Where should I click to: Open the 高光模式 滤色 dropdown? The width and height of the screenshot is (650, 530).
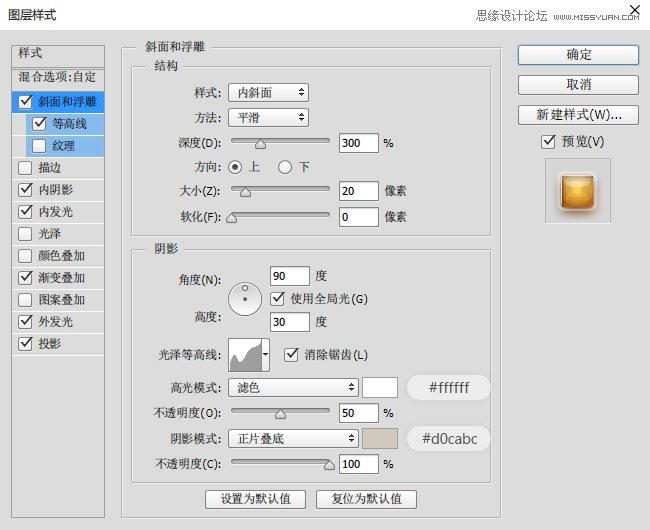(x=293, y=387)
